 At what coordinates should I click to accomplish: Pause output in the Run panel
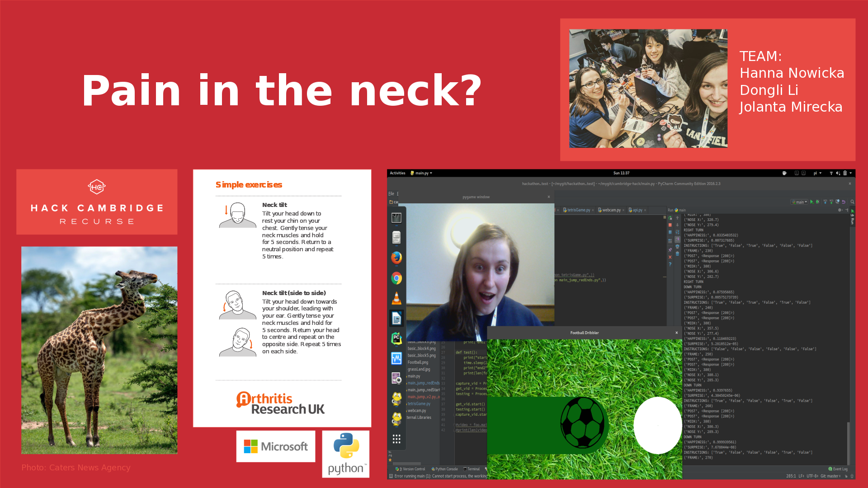670,232
